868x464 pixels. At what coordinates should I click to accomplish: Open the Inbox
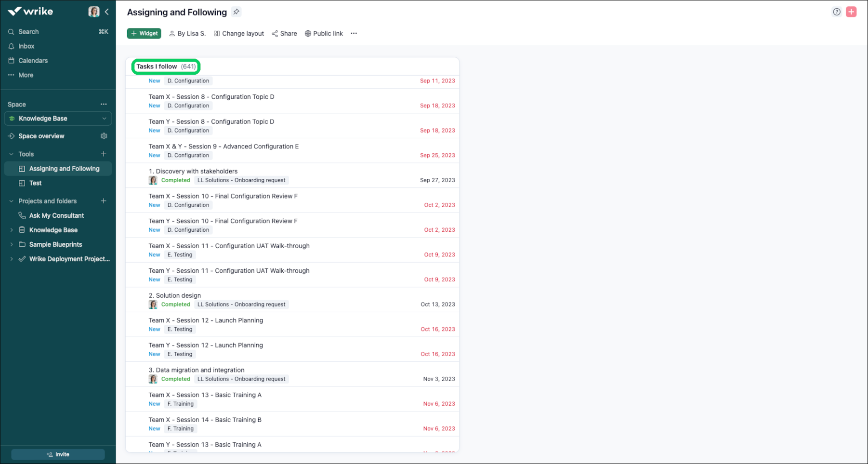click(26, 46)
